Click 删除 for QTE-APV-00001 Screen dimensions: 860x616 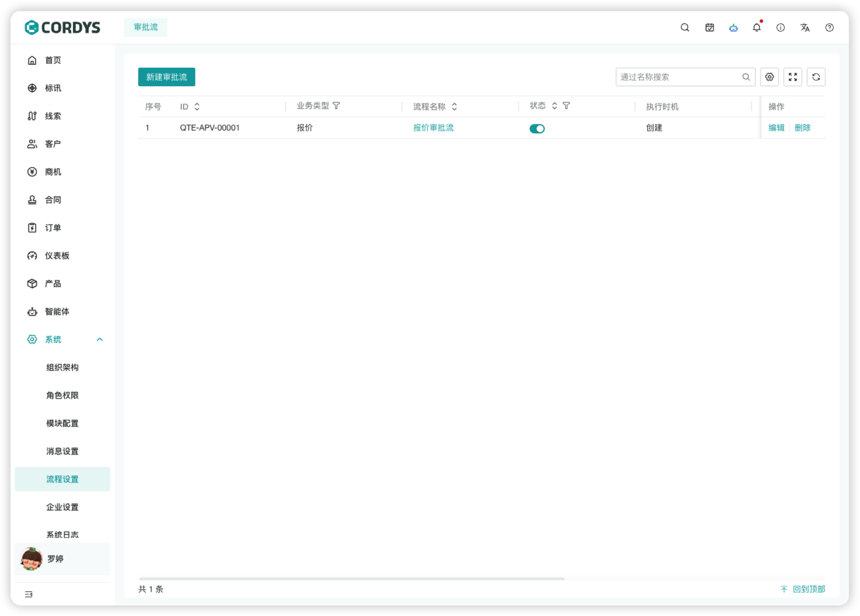tap(802, 128)
